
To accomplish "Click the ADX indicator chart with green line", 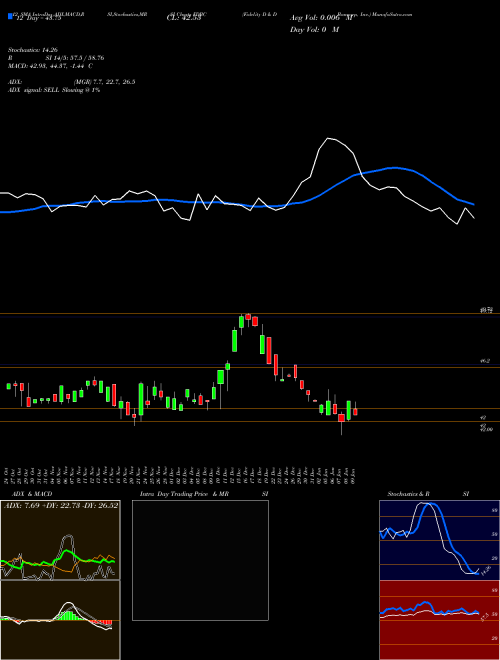I will [x=60, y=540].
